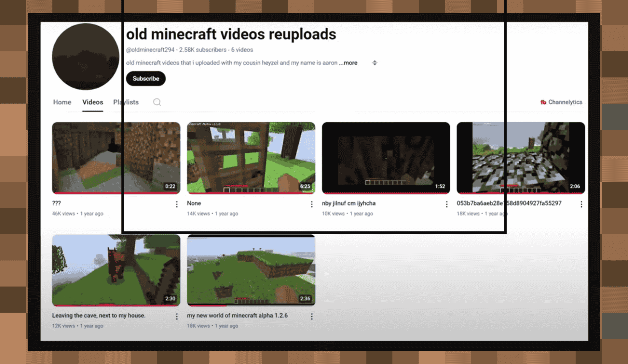Open 'my new world of minecraft alpha 1.2.6' title

(x=238, y=315)
